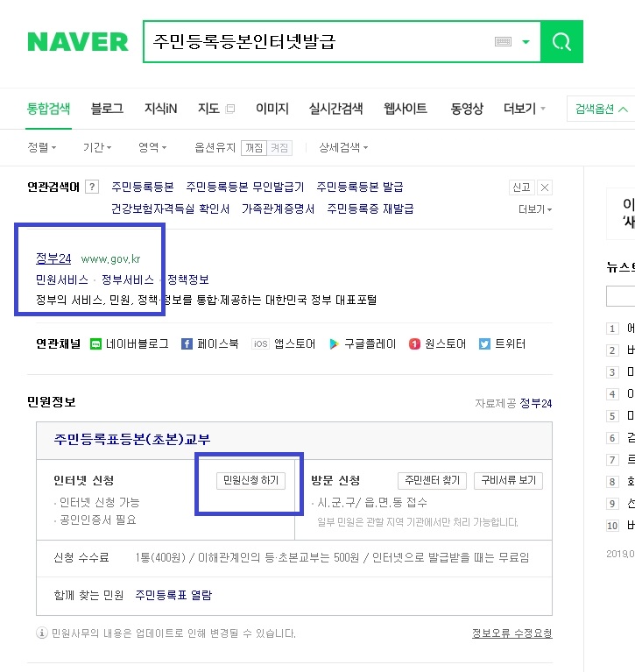The image size is (635, 672).
Task: Open the 정부24 site link
Action: tap(53, 258)
